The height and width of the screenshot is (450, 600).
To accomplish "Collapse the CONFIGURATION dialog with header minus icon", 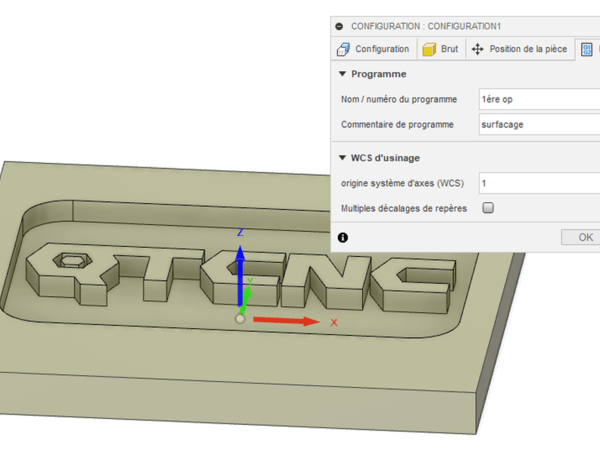I will (x=340, y=26).
